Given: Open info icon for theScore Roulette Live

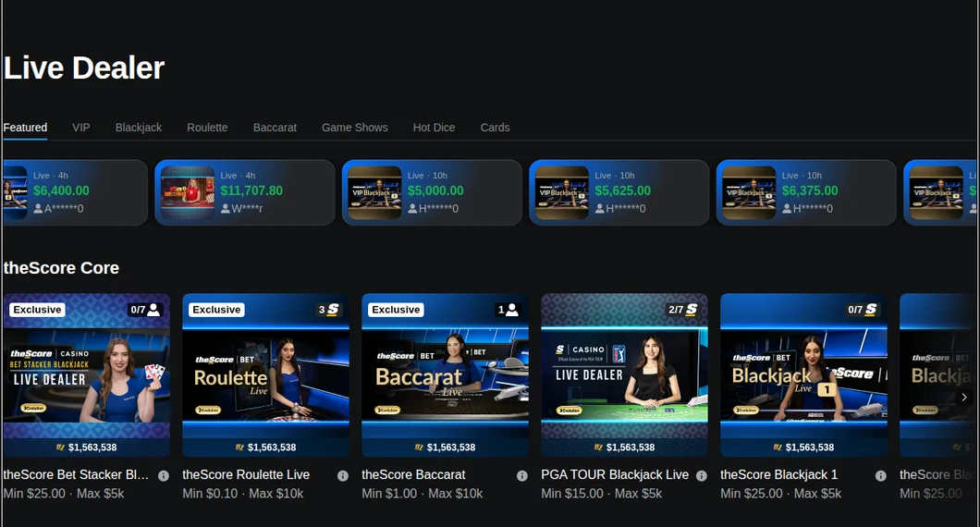Looking at the screenshot, I should (x=342, y=476).
